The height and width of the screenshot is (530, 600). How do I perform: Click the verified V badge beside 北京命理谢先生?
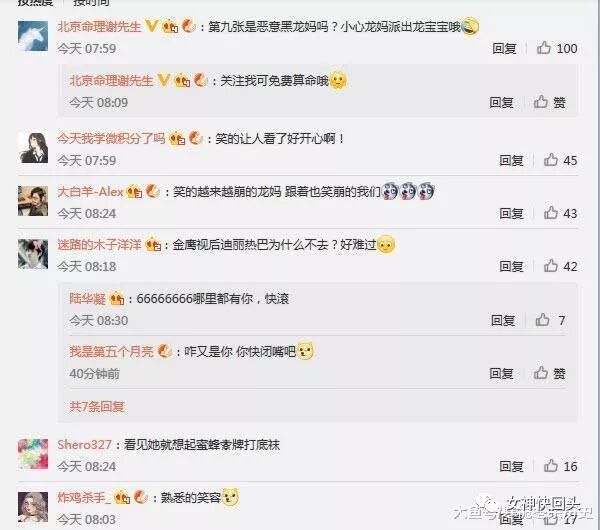[x=152, y=26]
